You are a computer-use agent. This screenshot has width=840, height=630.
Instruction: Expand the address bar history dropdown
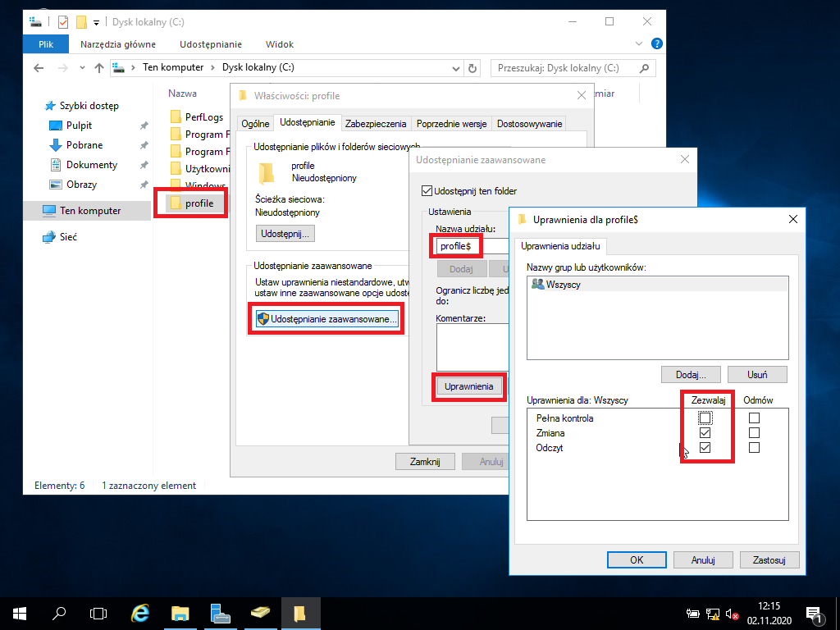tap(456, 68)
